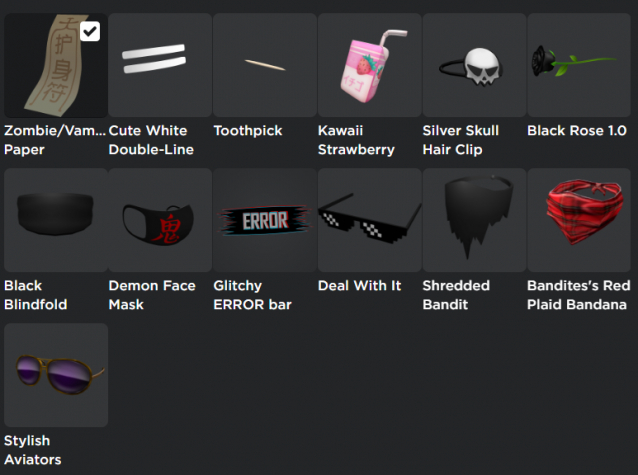This screenshot has width=638, height=475.
Task: Open the Demon Face Mask name link
Action: click(x=152, y=295)
